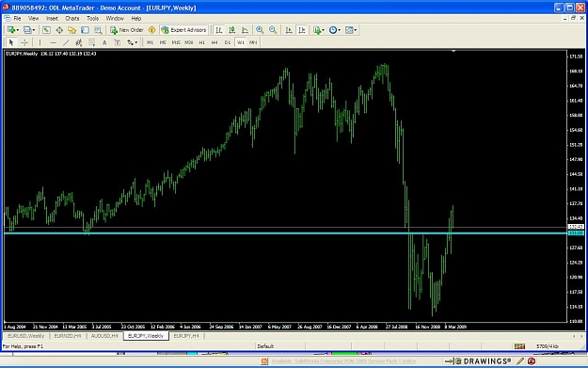Zoom out of the chart with the minus magnifier
This screenshot has height=368, width=588.
[273, 30]
